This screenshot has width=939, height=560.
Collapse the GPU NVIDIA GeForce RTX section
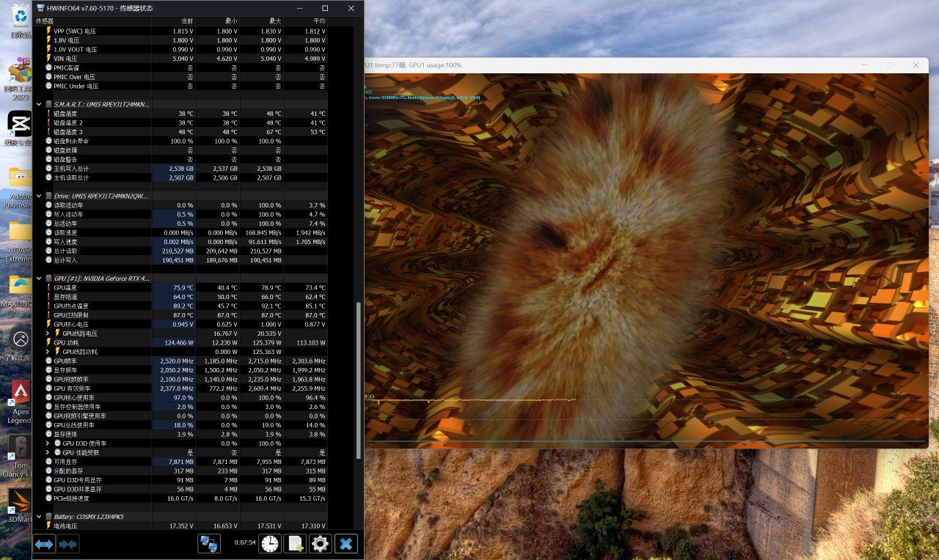pos(39,278)
